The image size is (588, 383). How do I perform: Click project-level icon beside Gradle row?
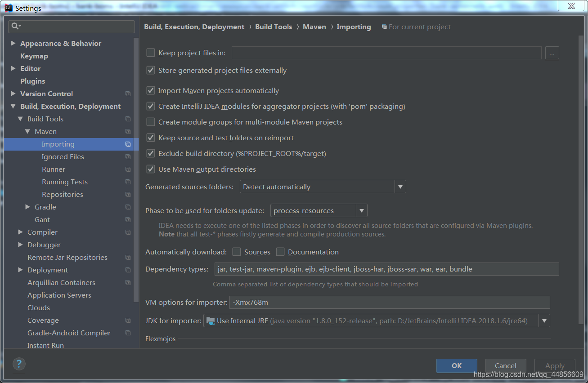click(128, 207)
